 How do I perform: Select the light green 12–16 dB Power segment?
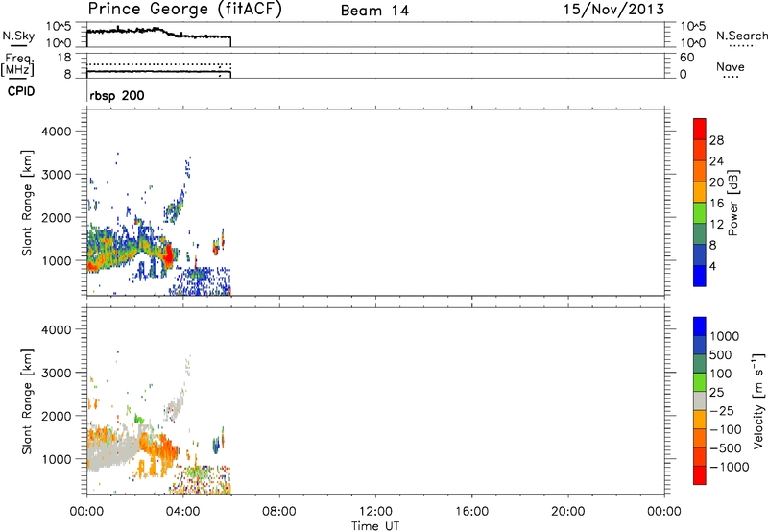(700, 212)
